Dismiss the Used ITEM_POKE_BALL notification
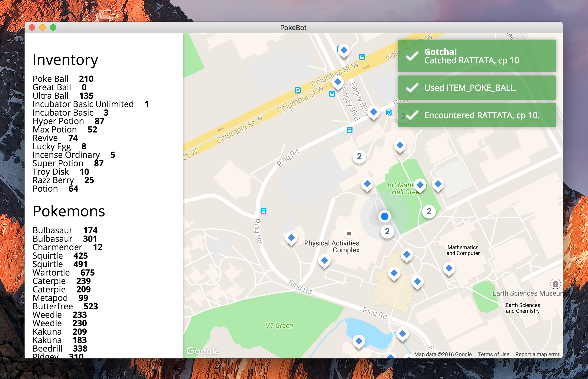Screen dimensions: 588x379 click(x=477, y=88)
